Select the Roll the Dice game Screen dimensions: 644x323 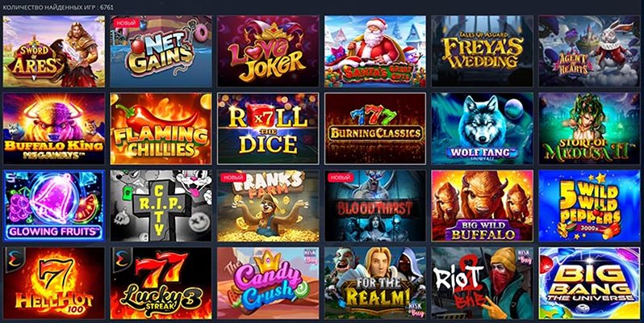coord(268,128)
